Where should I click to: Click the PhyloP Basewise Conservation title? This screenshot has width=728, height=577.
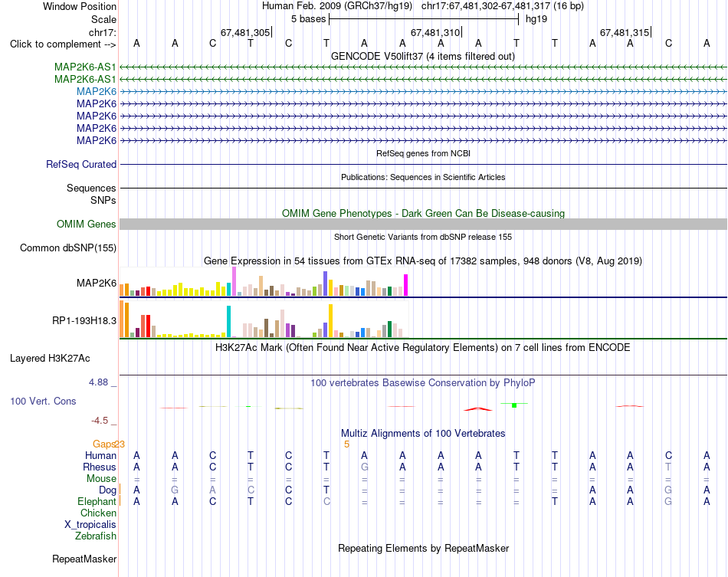coord(423,383)
